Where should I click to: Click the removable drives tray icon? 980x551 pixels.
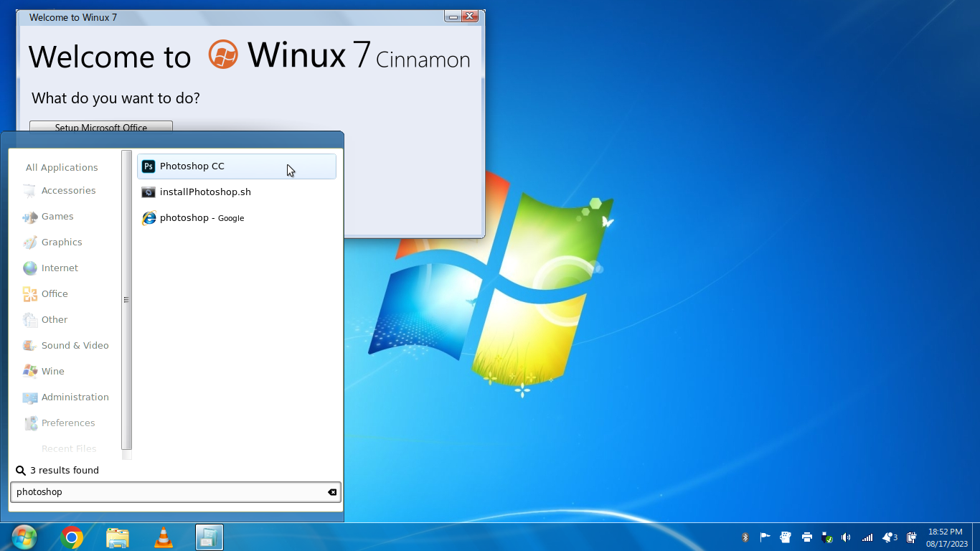click(826, 537)
